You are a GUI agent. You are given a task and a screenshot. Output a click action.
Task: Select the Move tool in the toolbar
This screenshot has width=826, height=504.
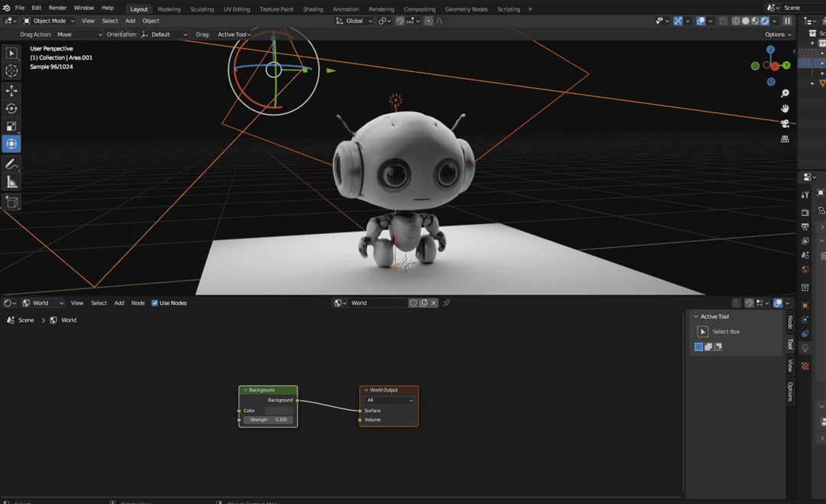11,90
